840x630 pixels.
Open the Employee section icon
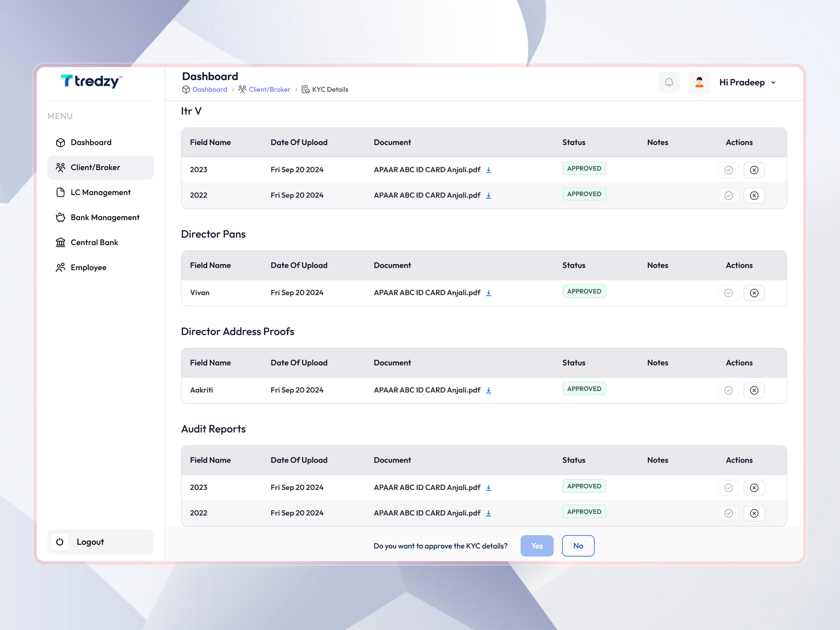click(x=61, y=267)
